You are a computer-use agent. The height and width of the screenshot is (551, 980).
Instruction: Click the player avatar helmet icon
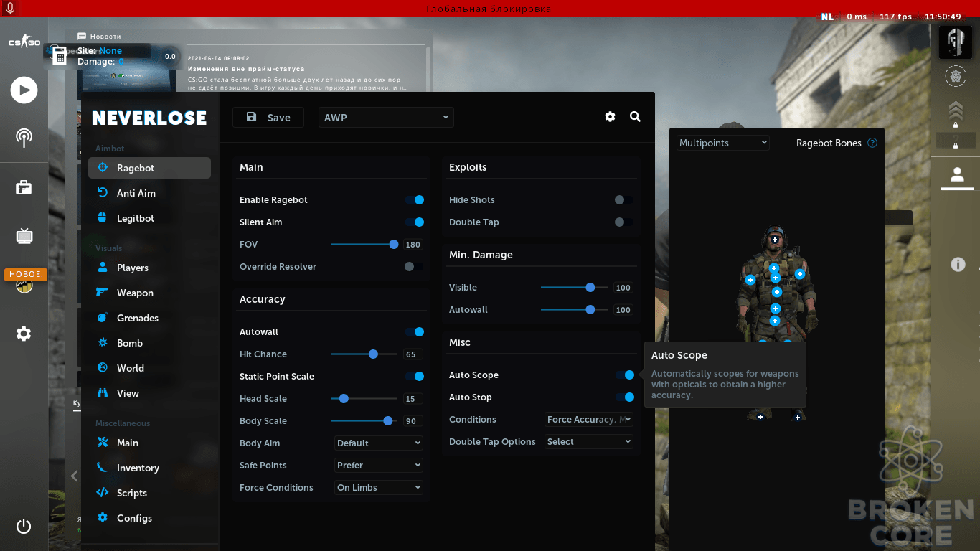tap(956, 42)
